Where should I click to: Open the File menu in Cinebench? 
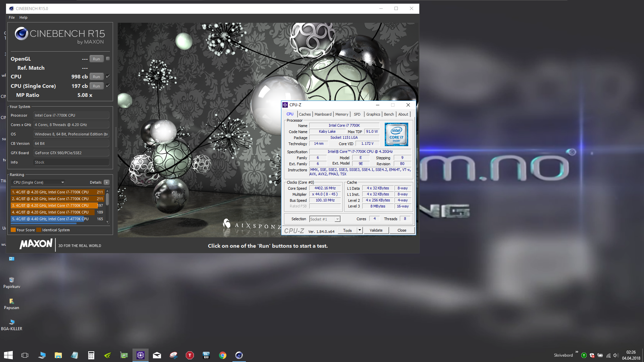(12, 17)
